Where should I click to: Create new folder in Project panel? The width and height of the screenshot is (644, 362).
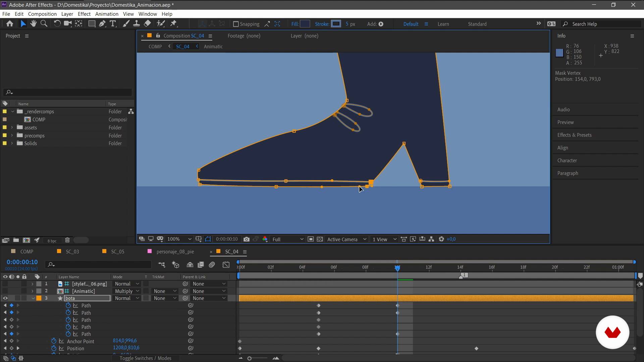coord(16,240)
